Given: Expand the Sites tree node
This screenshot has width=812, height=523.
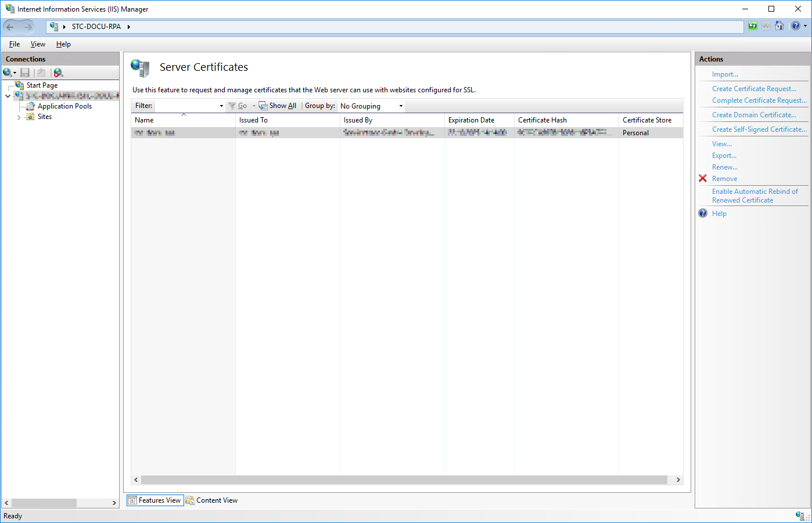Looking at the screenshot, I should [x=19, y=117].
